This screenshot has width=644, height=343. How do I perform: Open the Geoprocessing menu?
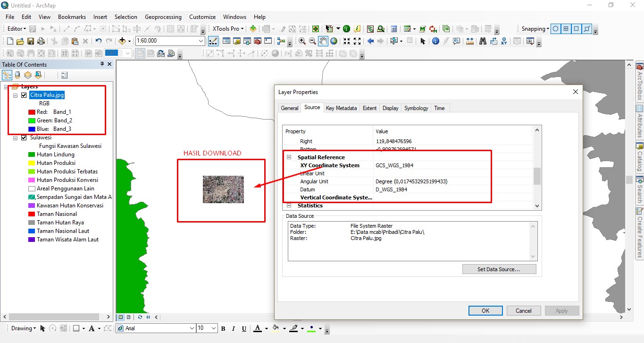coord(163,17)
